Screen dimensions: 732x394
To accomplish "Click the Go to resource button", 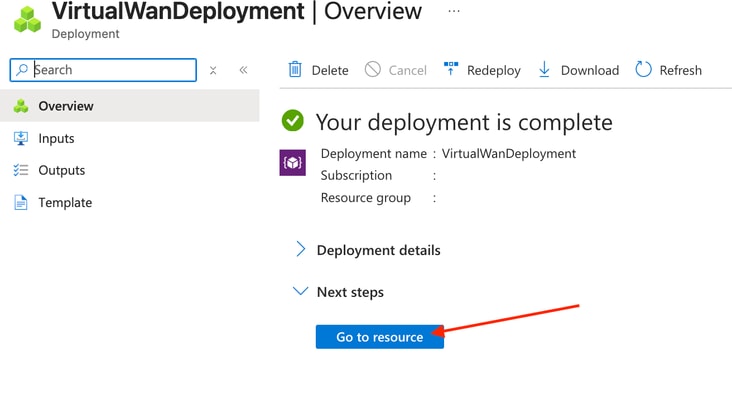I will (x=380, y=337).
